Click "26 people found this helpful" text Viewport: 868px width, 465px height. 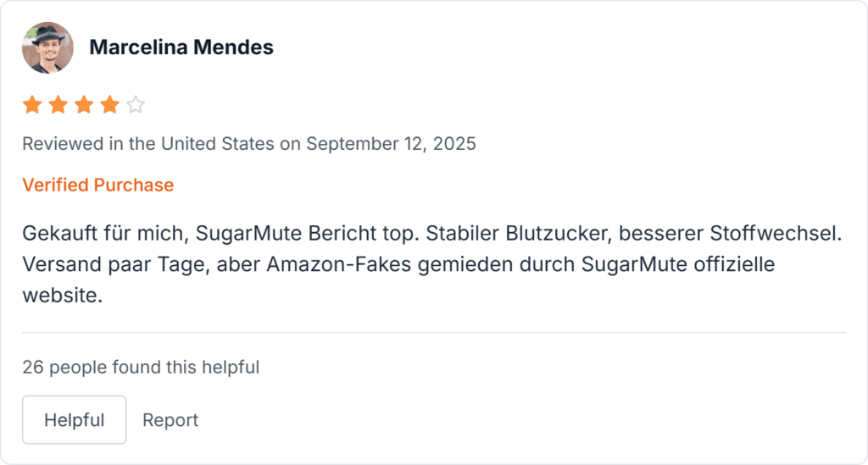coord(141,368)
